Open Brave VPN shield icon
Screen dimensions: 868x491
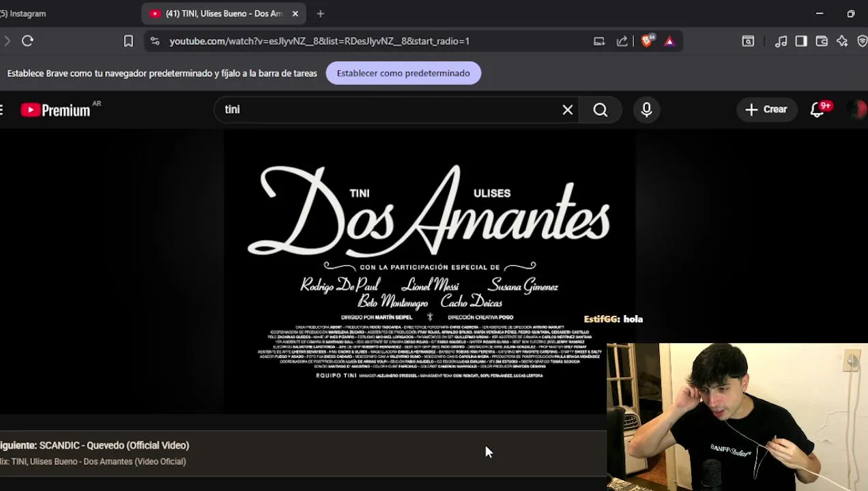[x=862, y=41]
